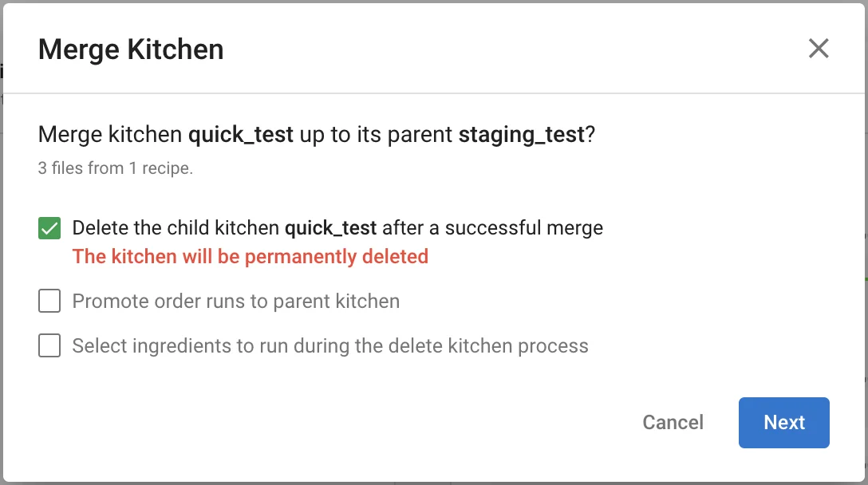Screen dimensions: 868x485
Task: Click the green checkmark icon
Action: (x=49, y=229)
